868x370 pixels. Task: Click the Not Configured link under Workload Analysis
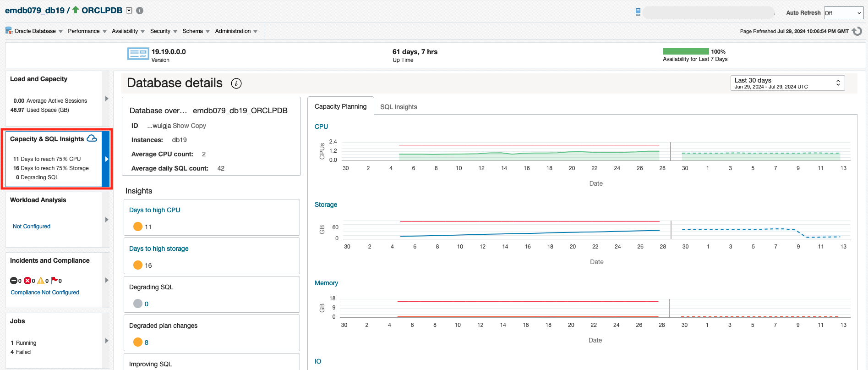(32, 226)
